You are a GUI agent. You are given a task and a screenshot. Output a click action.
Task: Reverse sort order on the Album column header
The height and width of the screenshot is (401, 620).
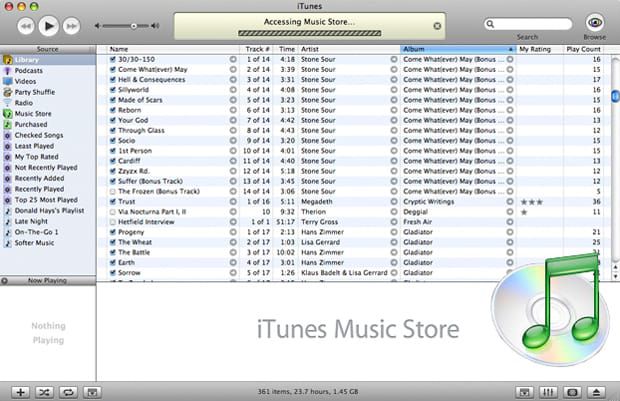click(x=458, y=49)
